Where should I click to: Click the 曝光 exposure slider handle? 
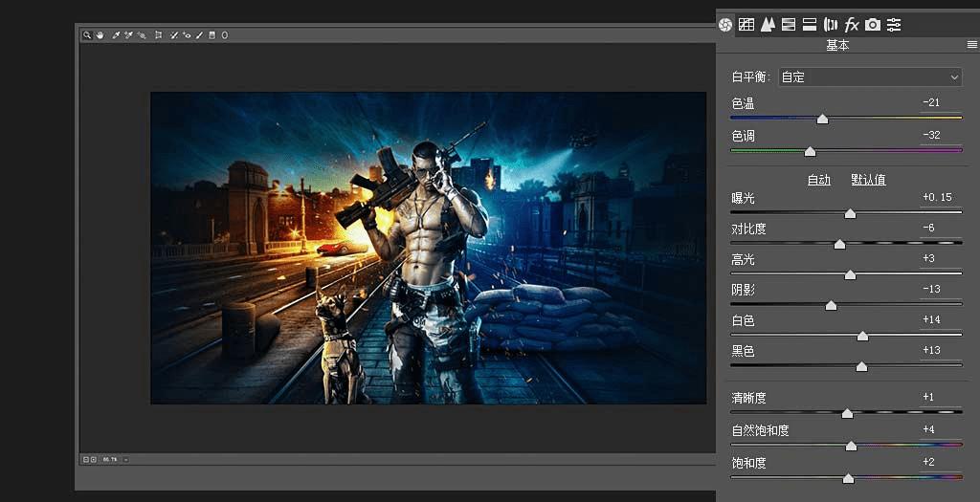[x=850, y=213]
